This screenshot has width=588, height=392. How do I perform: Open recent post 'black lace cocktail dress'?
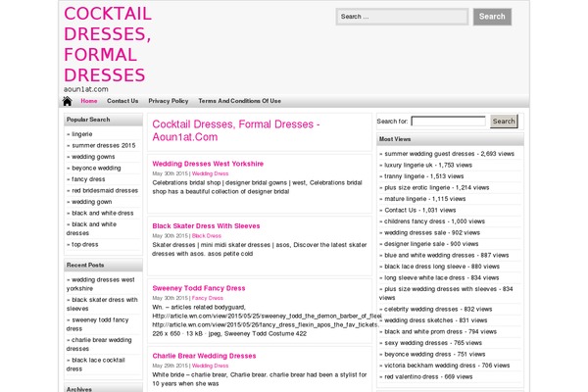(96, 365)
